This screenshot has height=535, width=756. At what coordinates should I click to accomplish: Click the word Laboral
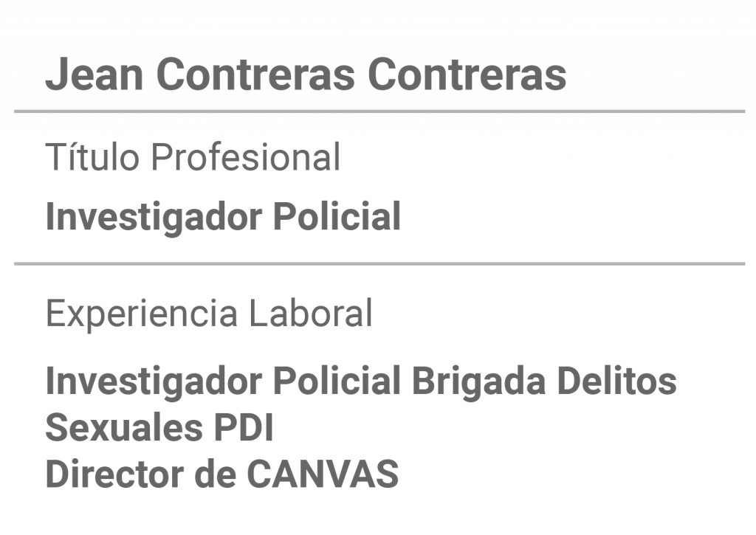311,313
